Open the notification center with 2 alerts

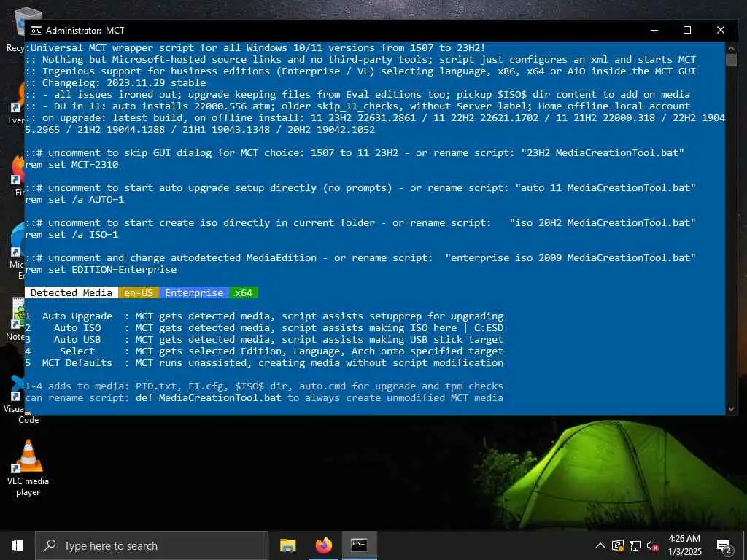tap(724, 545)
